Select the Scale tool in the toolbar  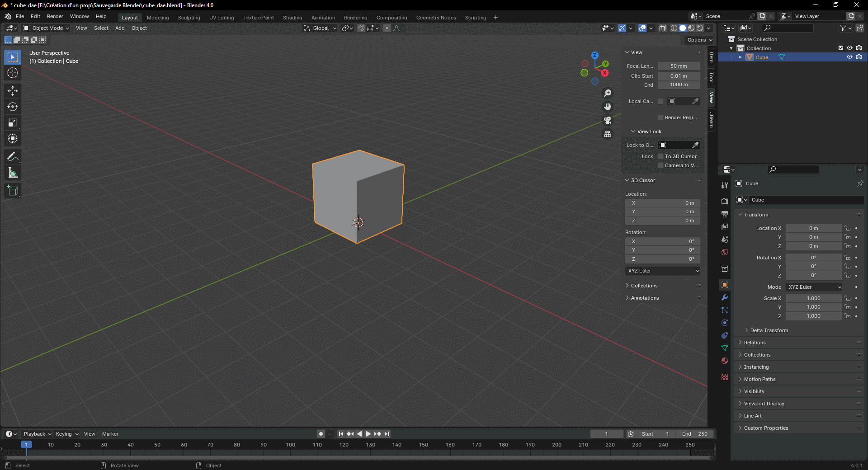(x=13, y=122)
